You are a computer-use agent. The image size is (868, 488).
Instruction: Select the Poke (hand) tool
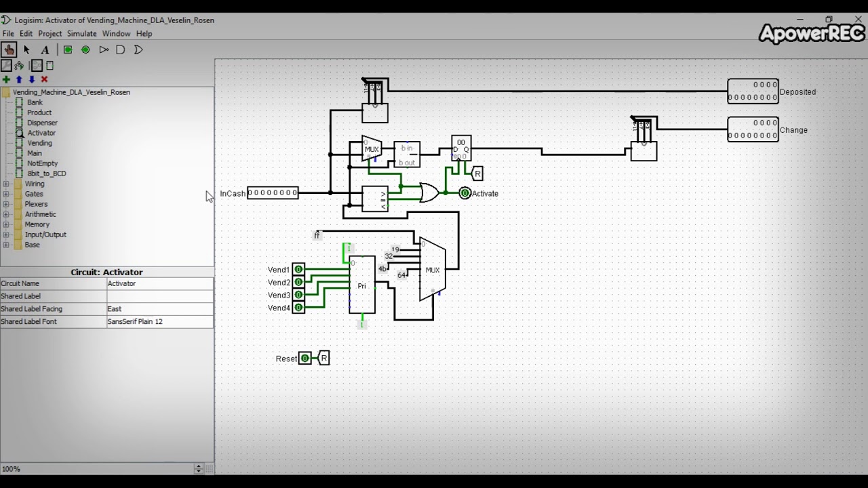9,49
